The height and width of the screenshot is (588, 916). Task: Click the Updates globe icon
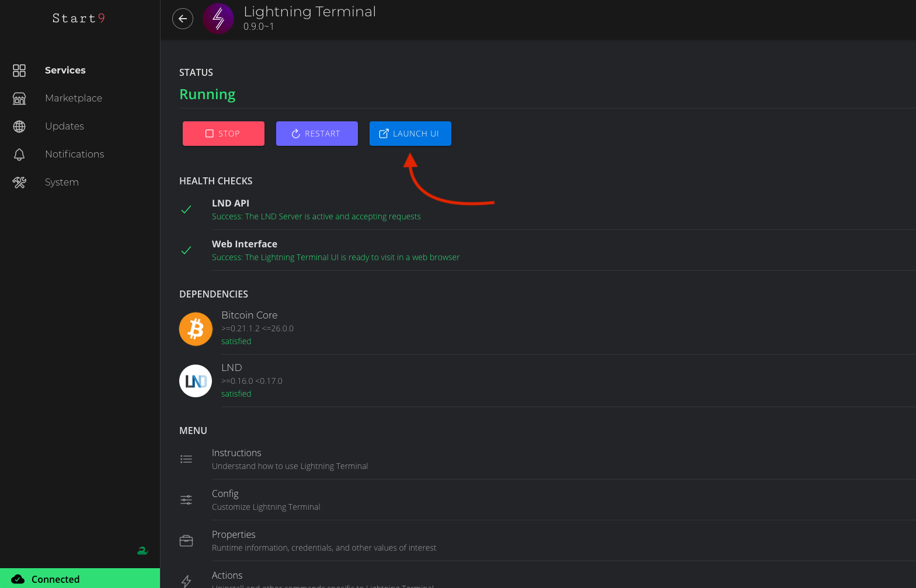[19, 127]
